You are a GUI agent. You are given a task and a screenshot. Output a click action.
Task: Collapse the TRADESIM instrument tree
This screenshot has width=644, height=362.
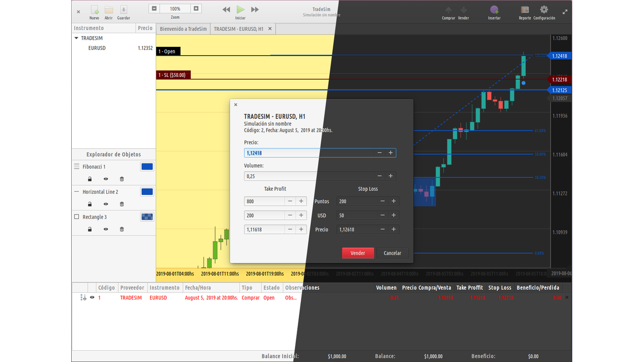pos(76,38)
